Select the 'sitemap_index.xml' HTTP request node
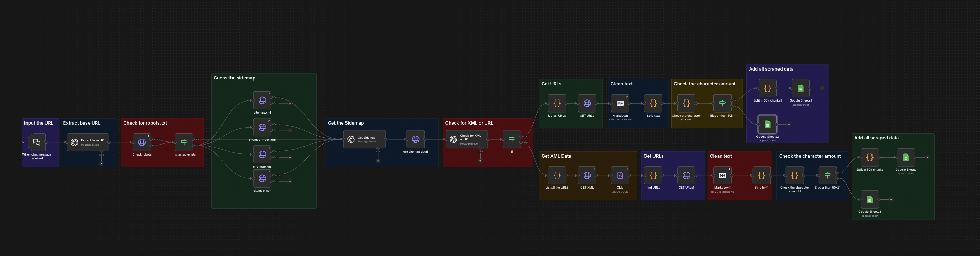This screenshot has height=256, width=980. coord(262,127)
